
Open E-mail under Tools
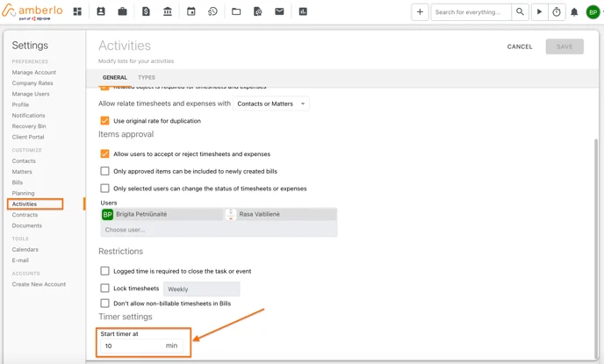tap(20, 261)
